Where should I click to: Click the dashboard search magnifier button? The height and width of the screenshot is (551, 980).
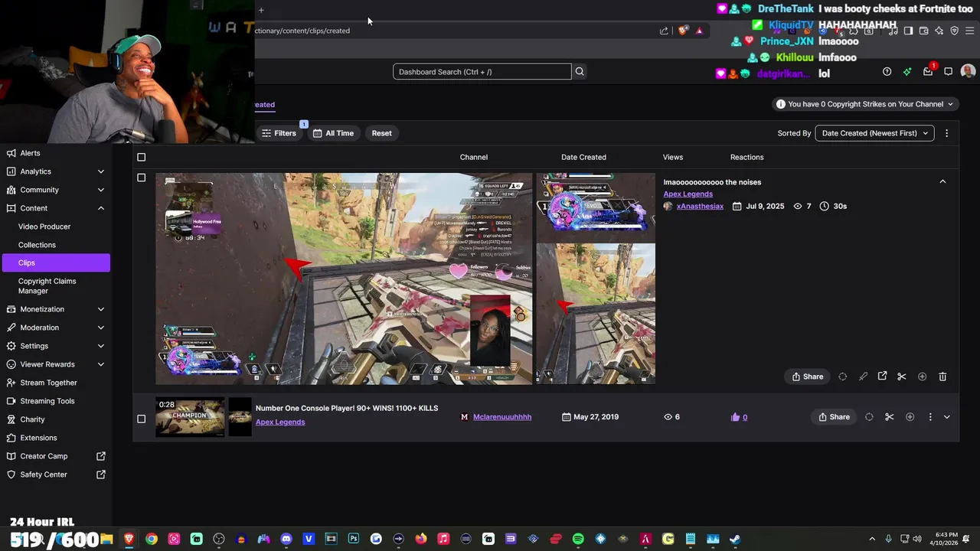(580, 72)
